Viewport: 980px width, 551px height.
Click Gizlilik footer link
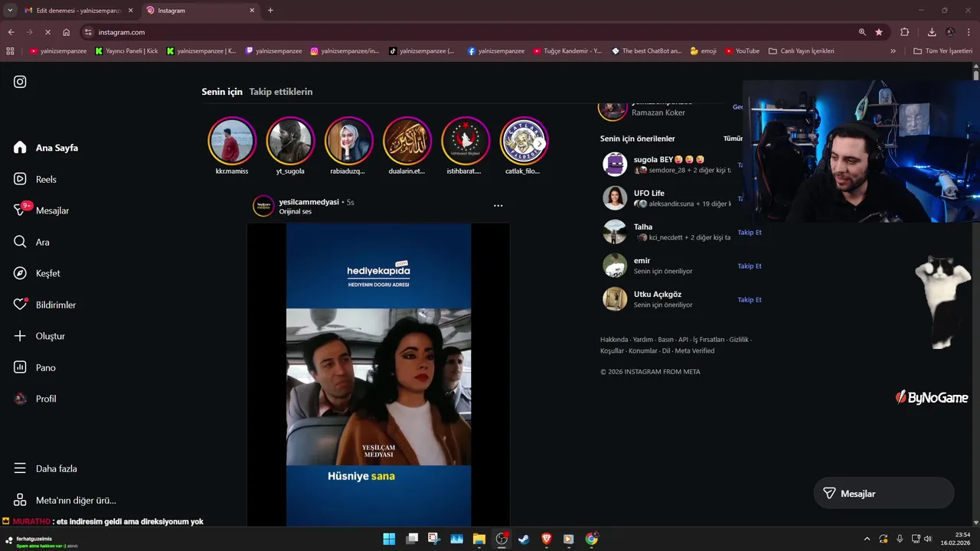pyautogui.click(x=739, y=340)
